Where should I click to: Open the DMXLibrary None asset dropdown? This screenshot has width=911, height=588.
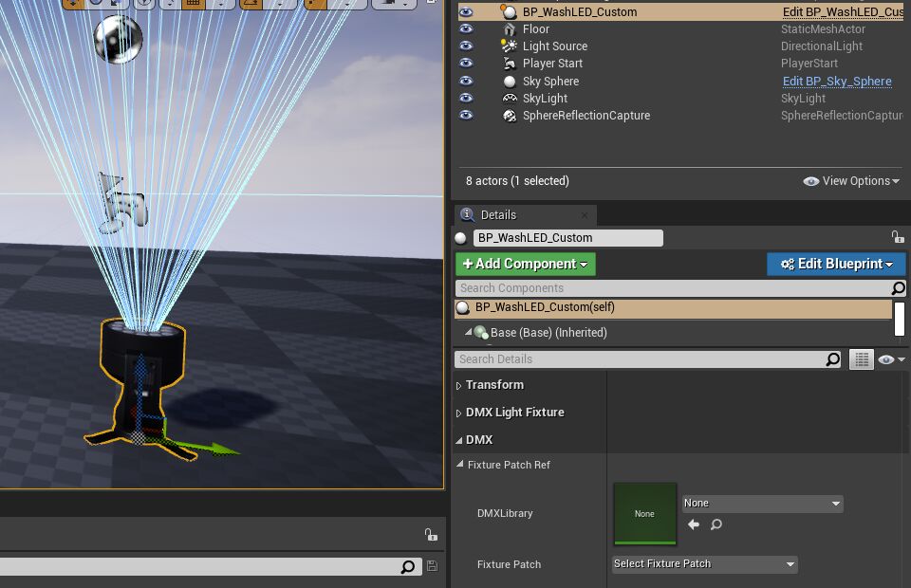coord(762,504)
